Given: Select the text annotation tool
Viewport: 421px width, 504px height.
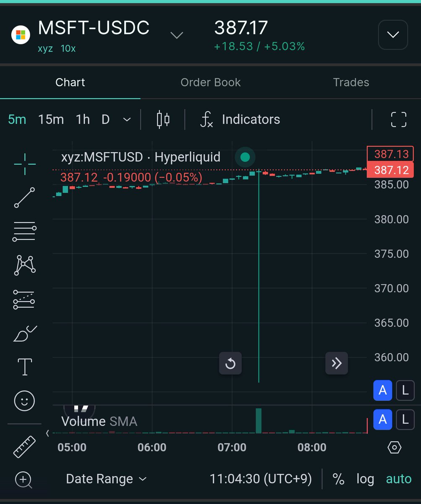Looking at the screenshot, I should (25, 367).
